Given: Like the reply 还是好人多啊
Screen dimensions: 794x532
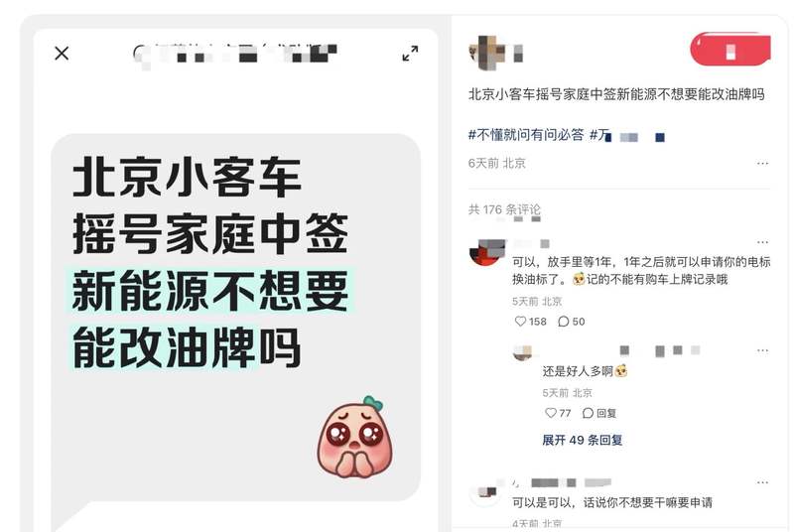Looking at the screenshot, I should click(x=558, y=413).
